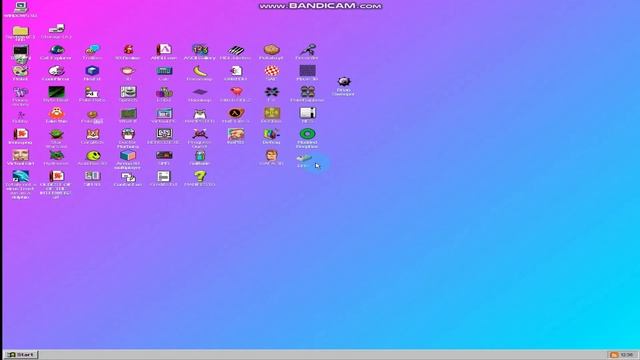The height and width of the screenshot is (360, 640).
Task: Click the orange system tray icon
Action: (614, 355)
